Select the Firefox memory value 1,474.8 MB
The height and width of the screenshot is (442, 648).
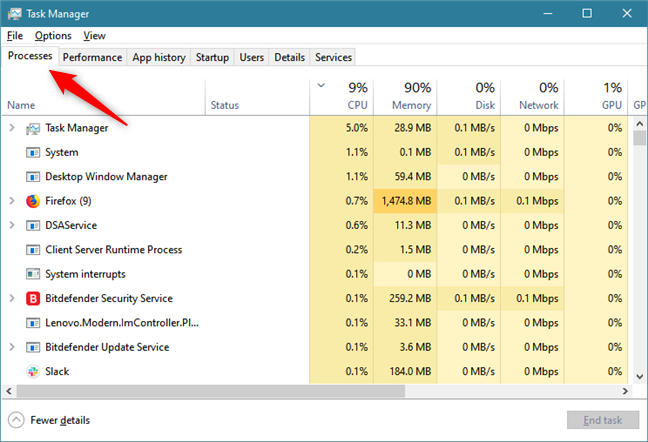[x=407, y=201]
